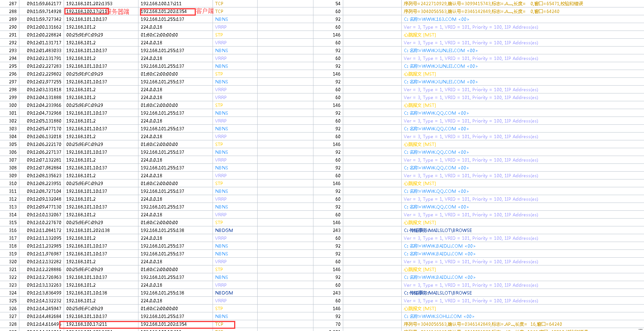This screenshot has height=331, width=644.
Task: Click destination 192.168.101.255:137 in packet 306
Action: pos(162,152)
